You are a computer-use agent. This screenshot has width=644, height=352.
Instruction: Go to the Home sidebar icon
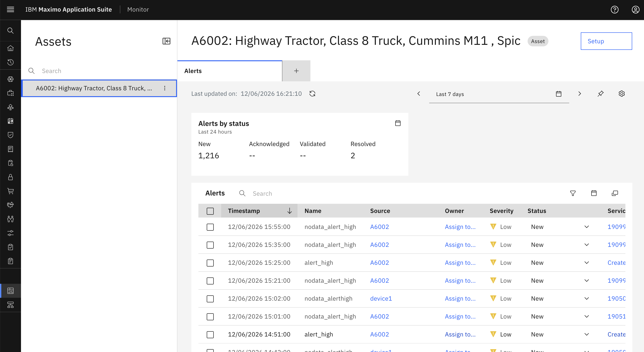(x=10, y=48)
